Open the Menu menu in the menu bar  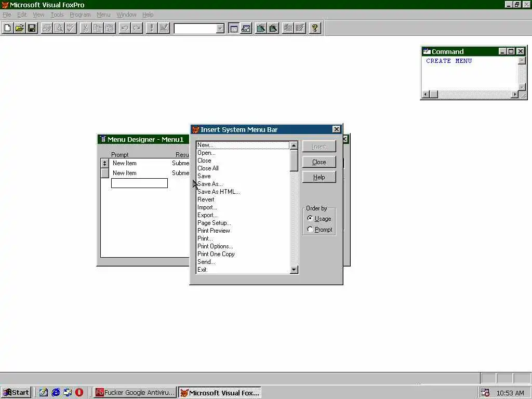[103, 15]
